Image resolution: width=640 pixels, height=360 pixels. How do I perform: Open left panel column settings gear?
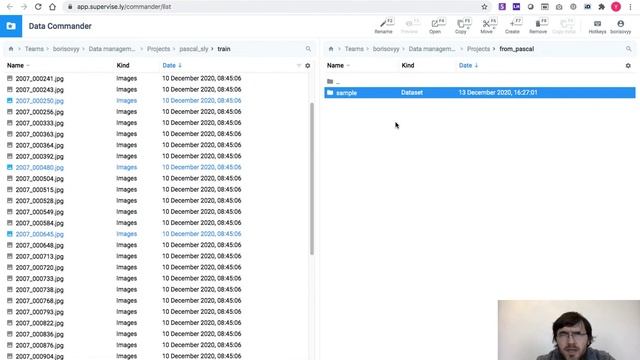[x=308, y=66]
